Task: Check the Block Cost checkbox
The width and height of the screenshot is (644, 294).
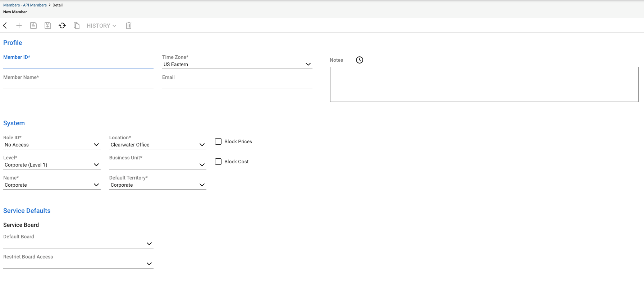Action: click(218, 162)
